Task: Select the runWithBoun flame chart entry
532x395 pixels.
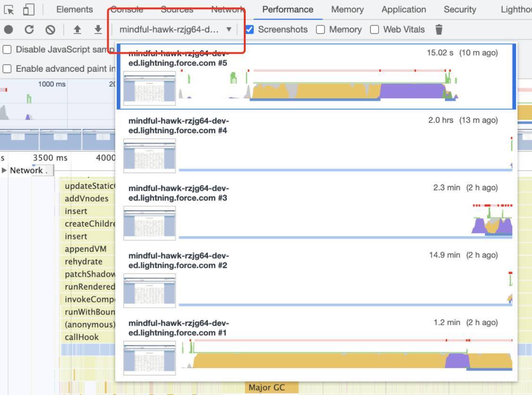Action: 88,312
